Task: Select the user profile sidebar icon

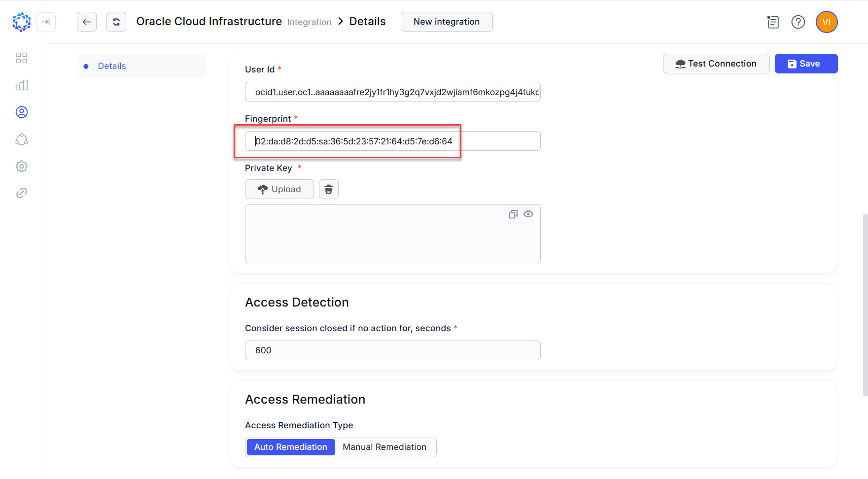Action: (21, 112)
